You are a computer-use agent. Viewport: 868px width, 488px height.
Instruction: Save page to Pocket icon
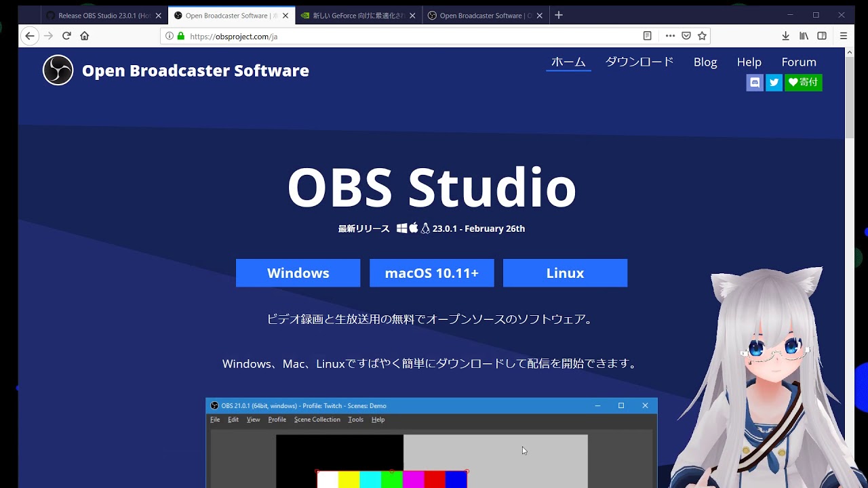coord(686,36)
